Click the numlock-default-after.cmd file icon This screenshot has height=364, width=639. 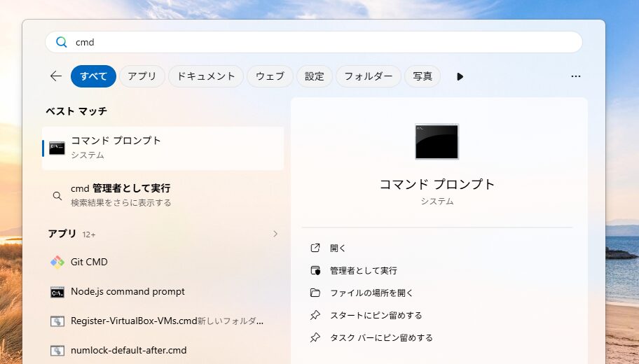[x=57, y=351]
